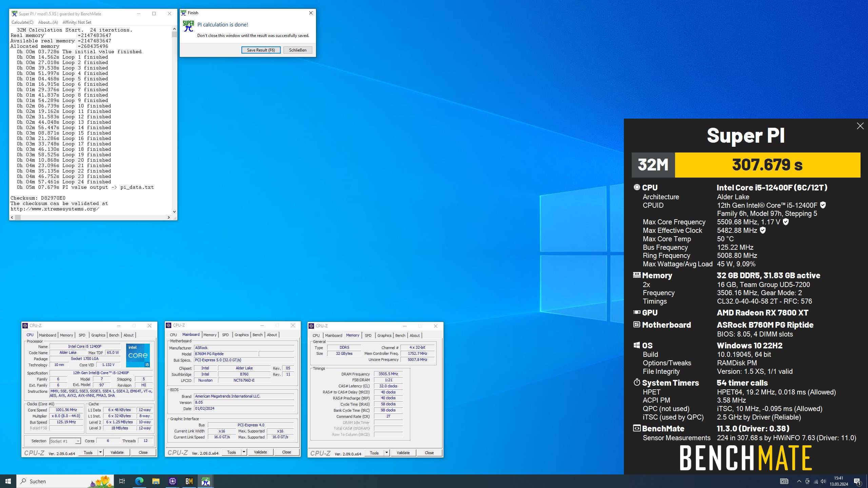Click Super PI window title icon
Viewport: 868px width, 488px height.
pos(14,14)
